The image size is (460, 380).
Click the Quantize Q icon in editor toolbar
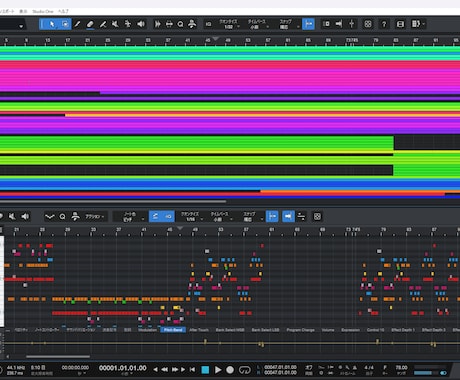click(62, 217)
